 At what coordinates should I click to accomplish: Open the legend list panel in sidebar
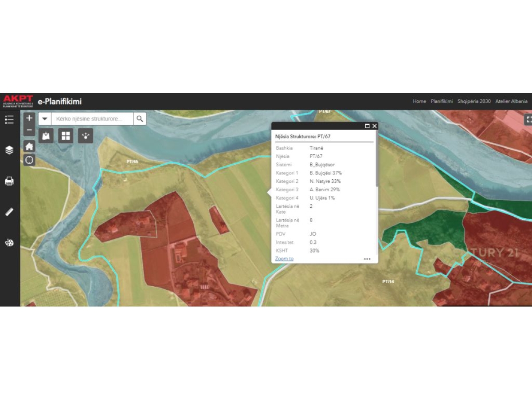coord(9,119)
